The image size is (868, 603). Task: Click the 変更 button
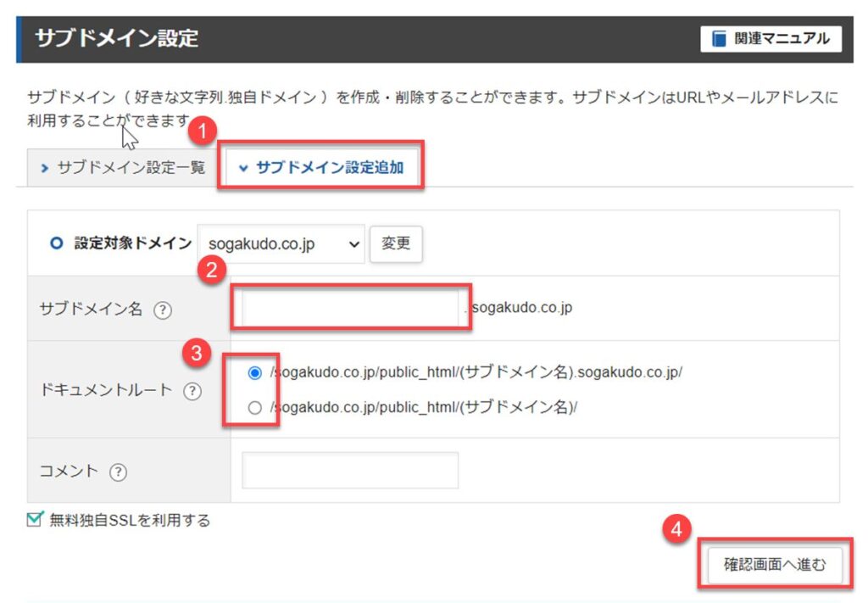(396, 243)
